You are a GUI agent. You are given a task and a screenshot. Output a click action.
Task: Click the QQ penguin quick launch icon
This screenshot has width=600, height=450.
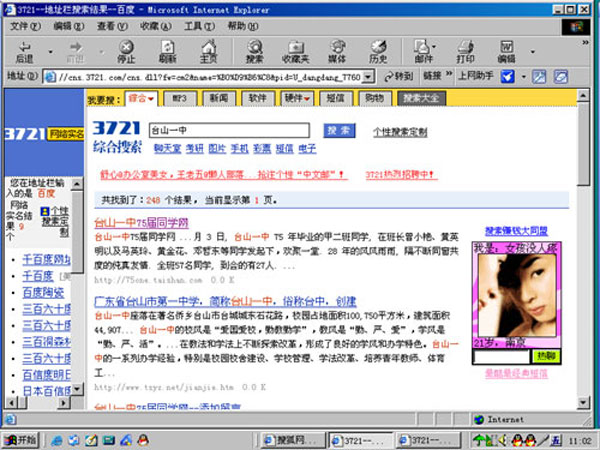(143, 440)
